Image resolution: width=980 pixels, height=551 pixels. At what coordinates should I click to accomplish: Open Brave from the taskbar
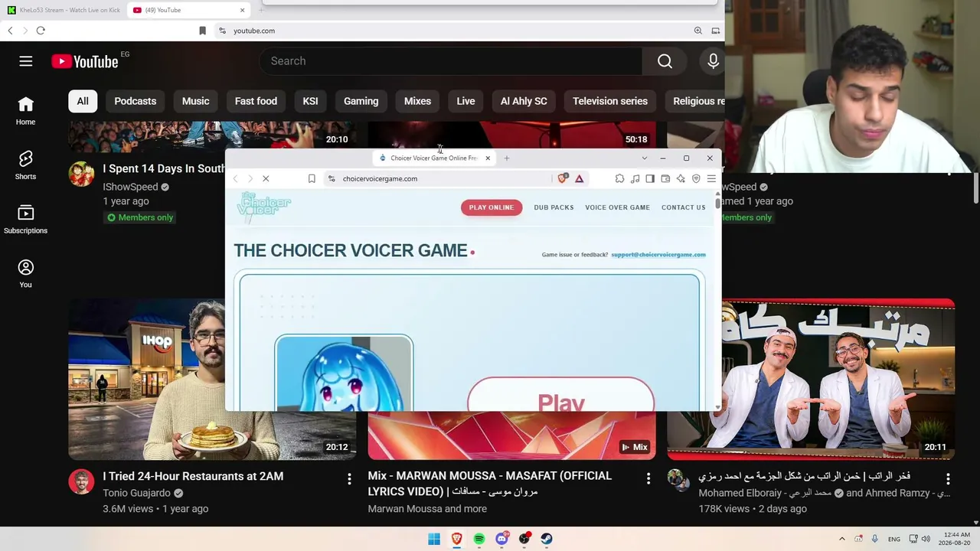tap(456, 539)
